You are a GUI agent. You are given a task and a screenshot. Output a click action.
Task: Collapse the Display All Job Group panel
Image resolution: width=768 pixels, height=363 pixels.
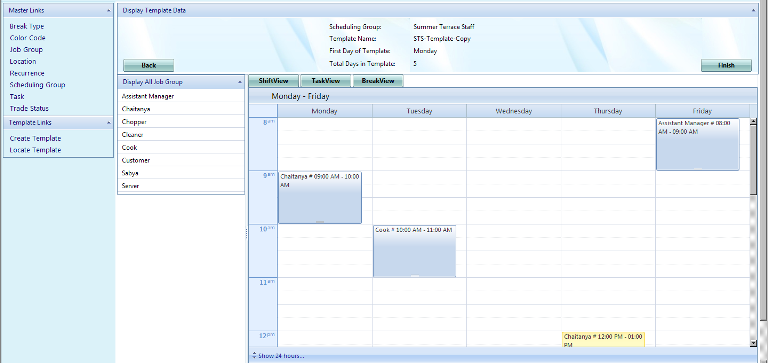(240, 82)
